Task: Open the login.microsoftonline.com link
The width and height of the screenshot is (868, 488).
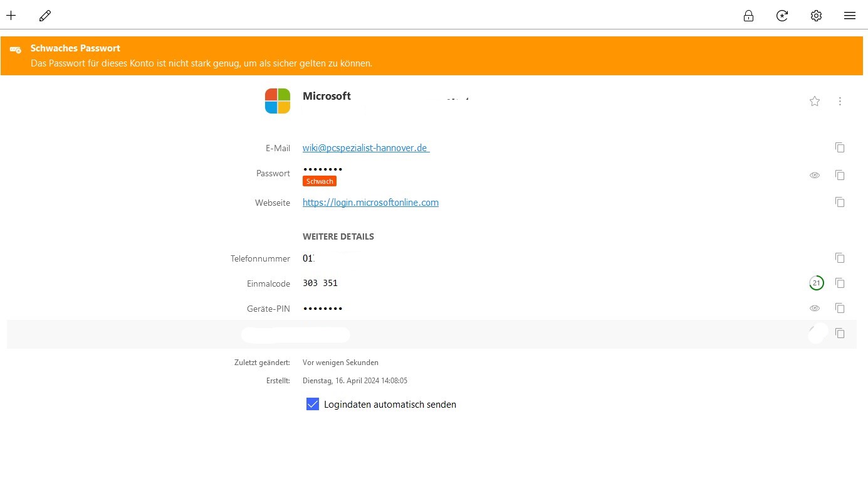Action: (x=370, y=203)
